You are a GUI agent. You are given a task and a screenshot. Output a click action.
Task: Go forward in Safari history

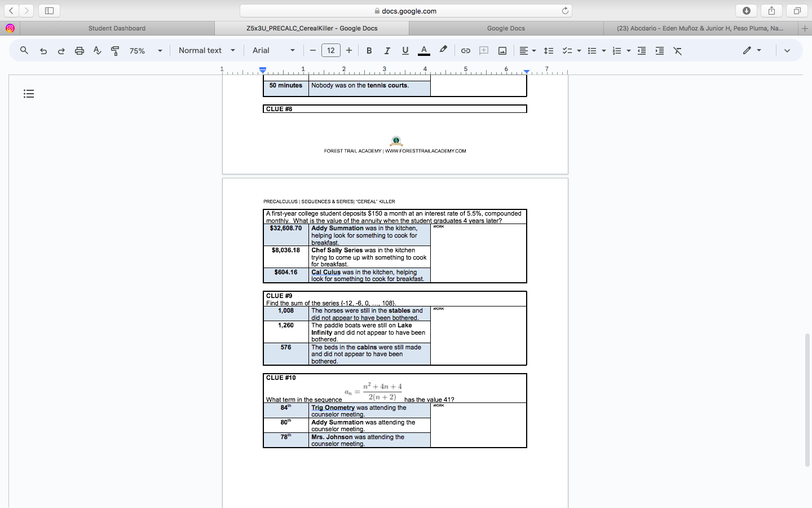(x=26, y=10)
